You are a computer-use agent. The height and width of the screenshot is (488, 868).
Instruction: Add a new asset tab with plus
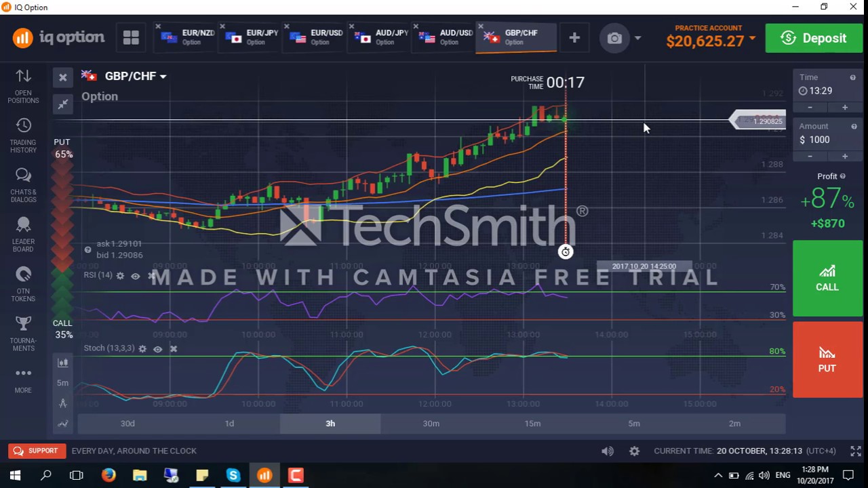[574, 38]
